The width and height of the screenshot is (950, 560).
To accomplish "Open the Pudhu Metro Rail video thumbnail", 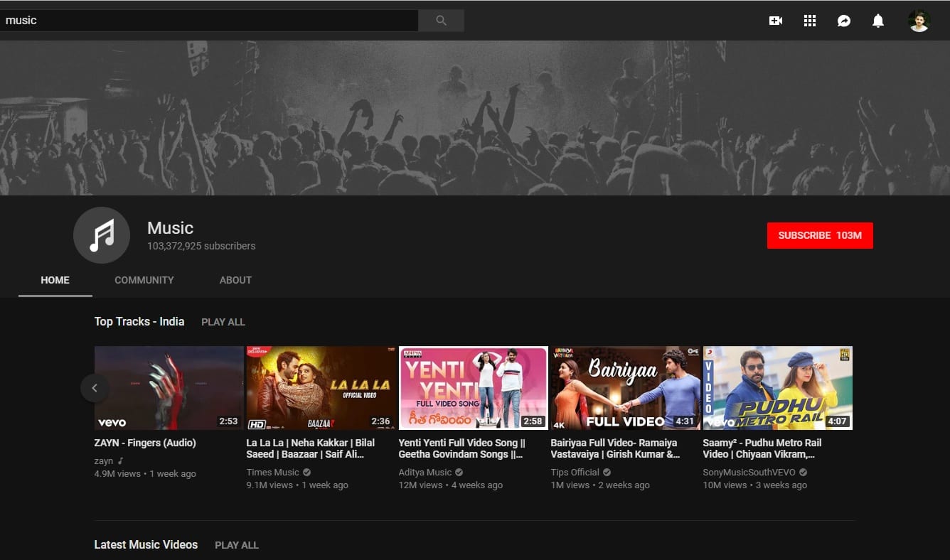I will click(x=777, y=388).
